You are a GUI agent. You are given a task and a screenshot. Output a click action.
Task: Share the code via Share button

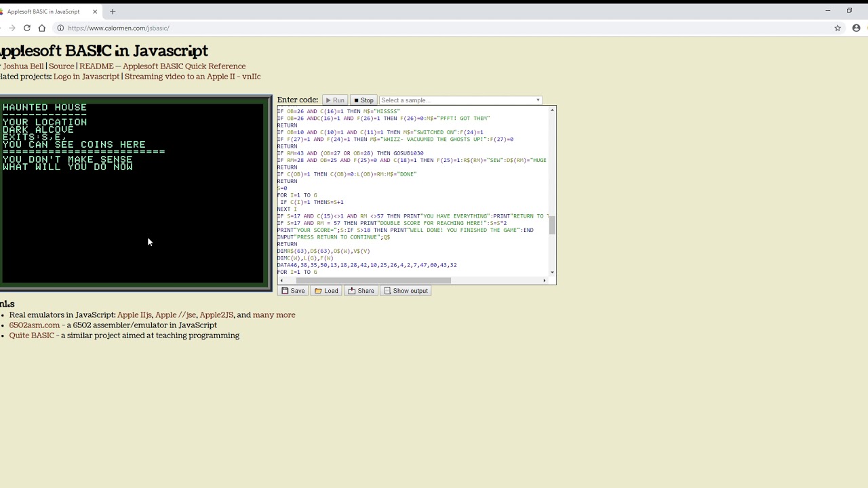(361, 291)
